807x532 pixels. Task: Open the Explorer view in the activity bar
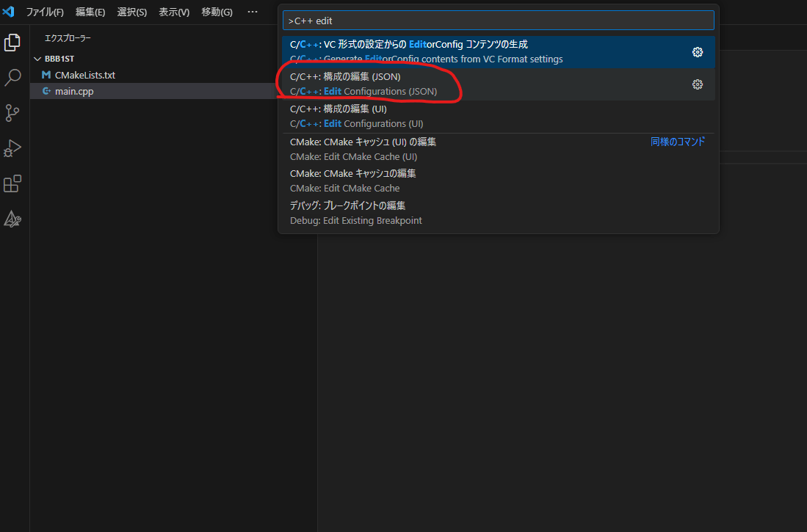[12, 42]
